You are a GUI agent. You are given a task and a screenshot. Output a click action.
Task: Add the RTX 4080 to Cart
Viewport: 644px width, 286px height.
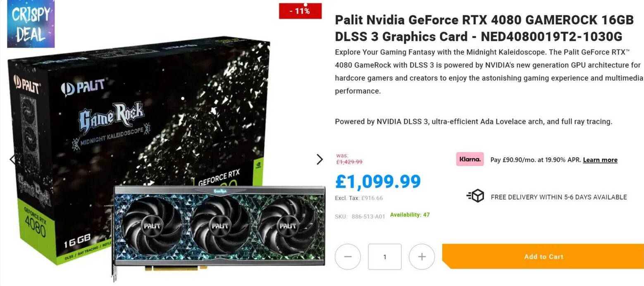coord(543,256)
